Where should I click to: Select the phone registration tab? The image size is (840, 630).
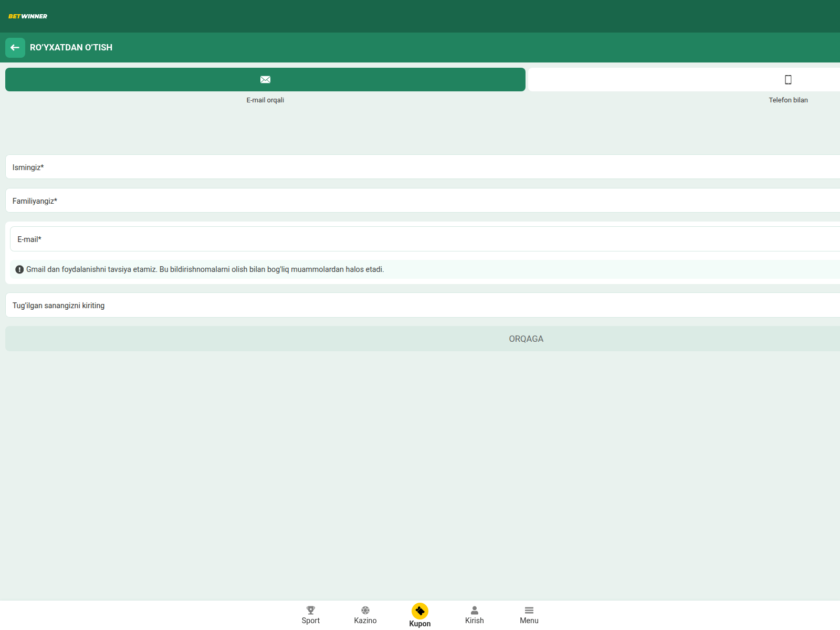[684, 79]
